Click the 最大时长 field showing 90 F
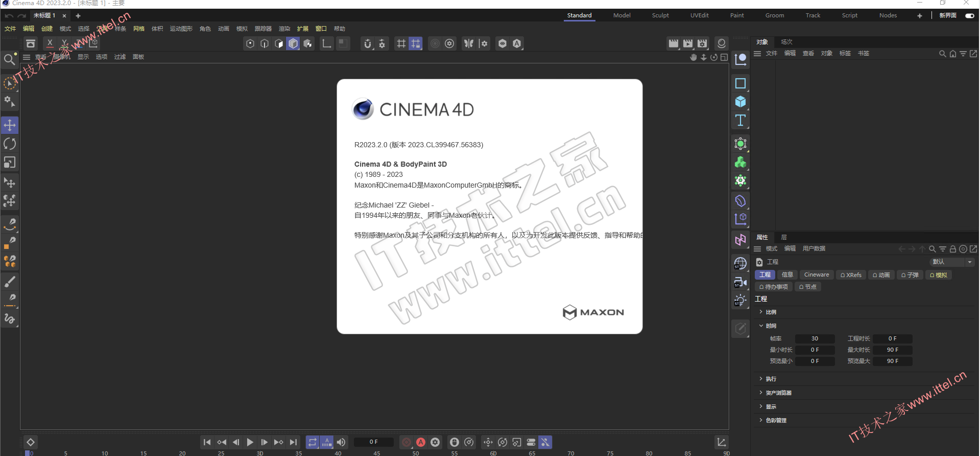 click(892, 350)
